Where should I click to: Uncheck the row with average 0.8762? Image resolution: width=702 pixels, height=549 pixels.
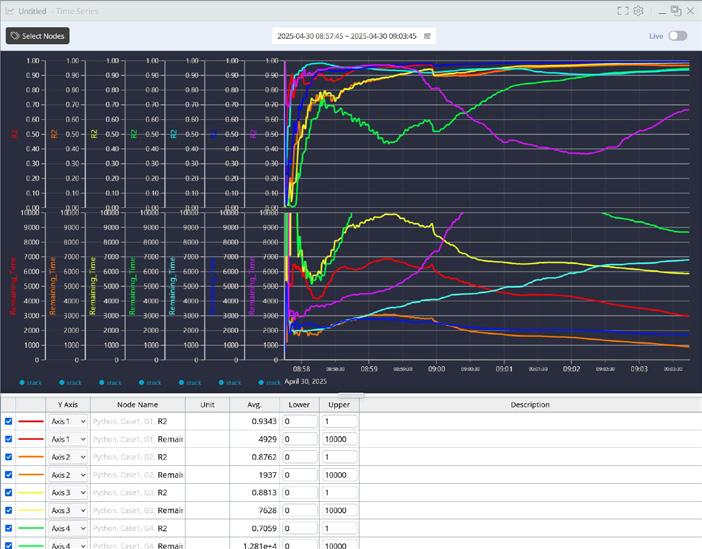(9, 457)
